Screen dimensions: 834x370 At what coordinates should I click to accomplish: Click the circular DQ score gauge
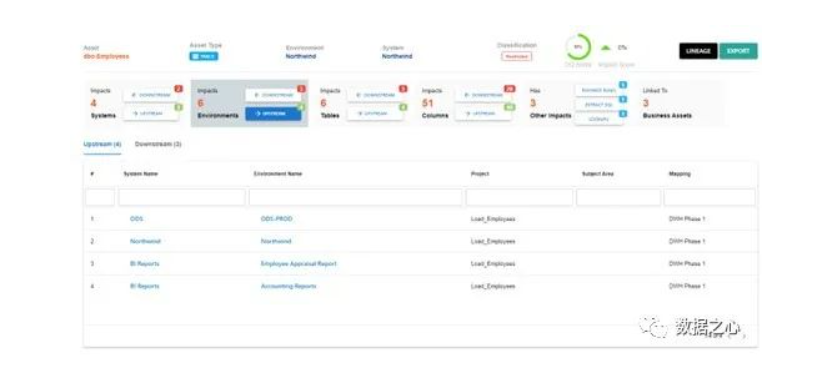(x=578, y=47)
